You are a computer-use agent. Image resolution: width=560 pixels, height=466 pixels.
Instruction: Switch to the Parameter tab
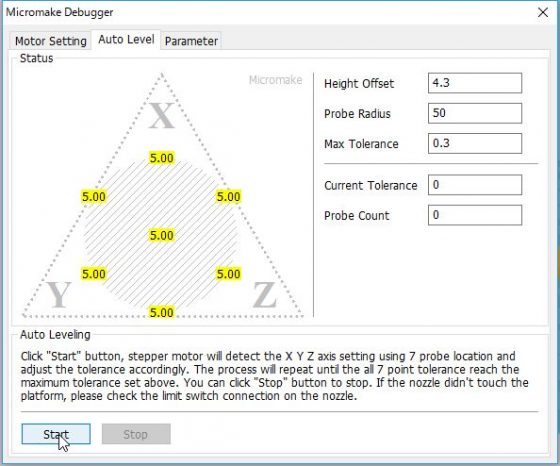[191, 41]
